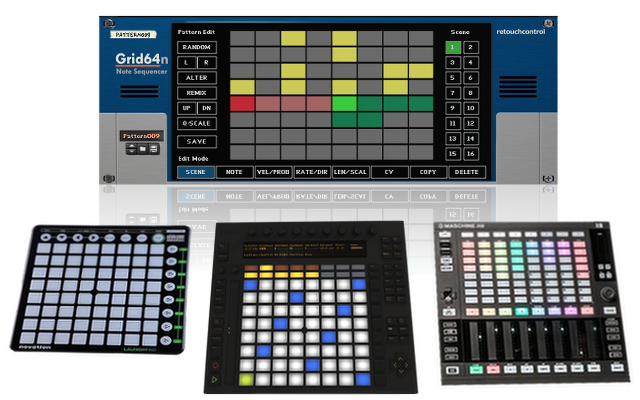640x400 pixels.
Task: Click the lime green pad on Push
Action: tap(247, 380)
